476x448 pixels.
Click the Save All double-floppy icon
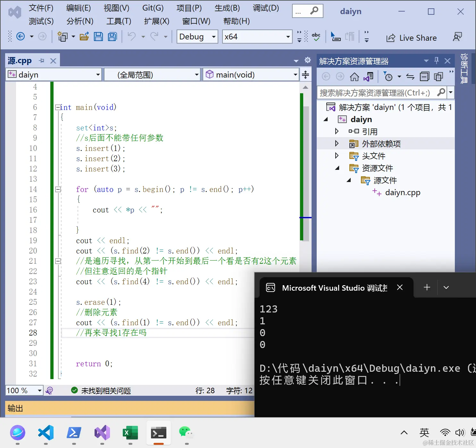113,37
